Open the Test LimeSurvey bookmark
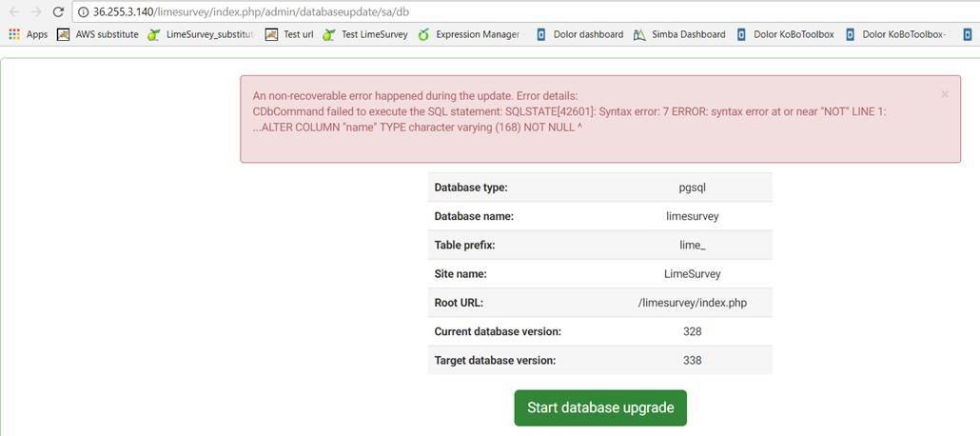The image size is (980, 436). 365,34
